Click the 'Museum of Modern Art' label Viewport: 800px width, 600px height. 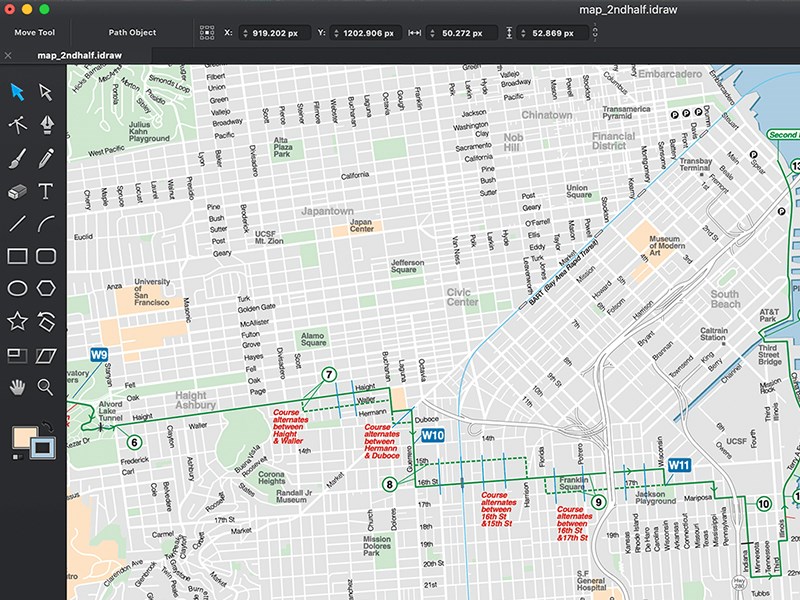[667, 245]
